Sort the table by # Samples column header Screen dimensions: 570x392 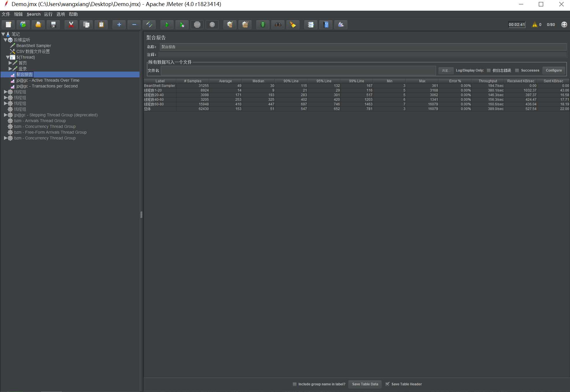(193, 81)
